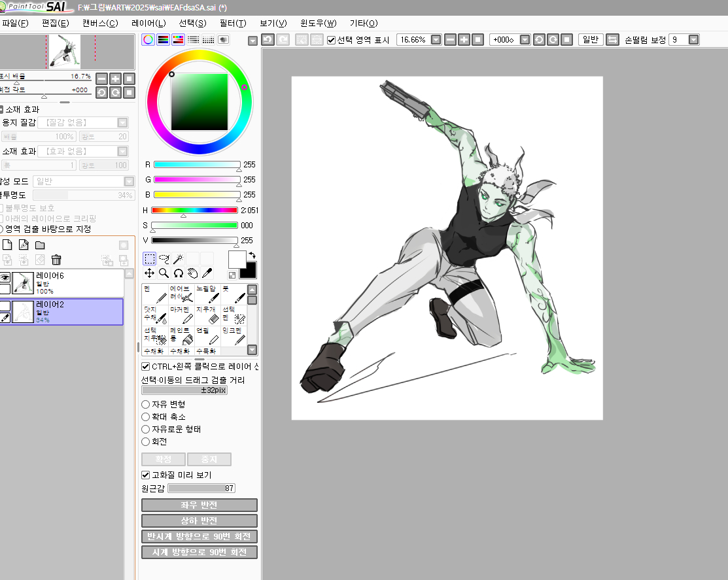Open the 레이어(L) menu
The image size is (728, 580).
(x=148, y=23)
